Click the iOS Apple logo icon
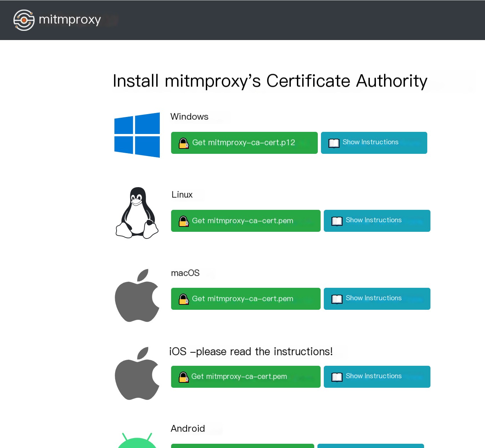Image resolution: width=485 pixels, height=448 pixels. coord(137,373)
